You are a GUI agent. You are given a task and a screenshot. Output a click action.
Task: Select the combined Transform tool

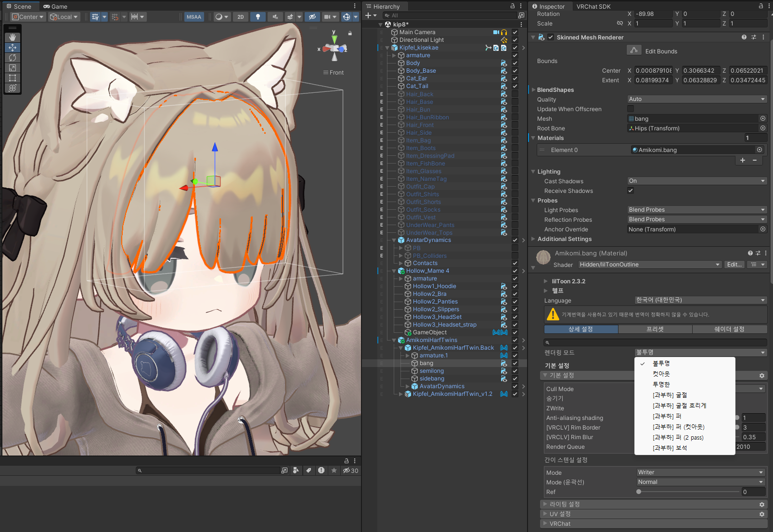(x=13, y=88)
